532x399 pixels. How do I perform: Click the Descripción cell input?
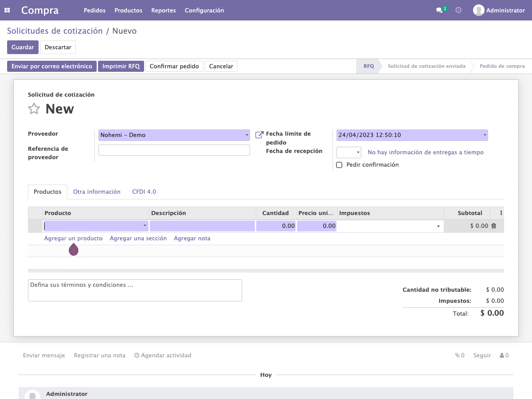[x=202, y=226]
